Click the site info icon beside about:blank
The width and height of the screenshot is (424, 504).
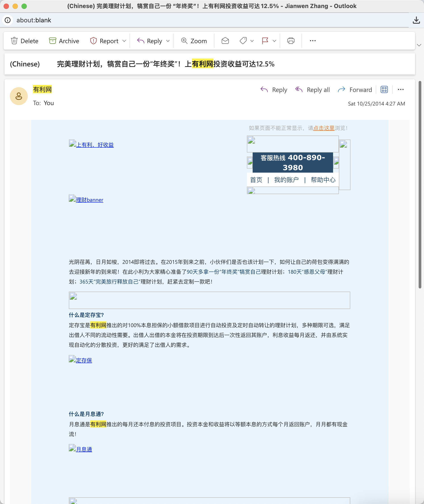pyautogui.click(x=8, y=20)
